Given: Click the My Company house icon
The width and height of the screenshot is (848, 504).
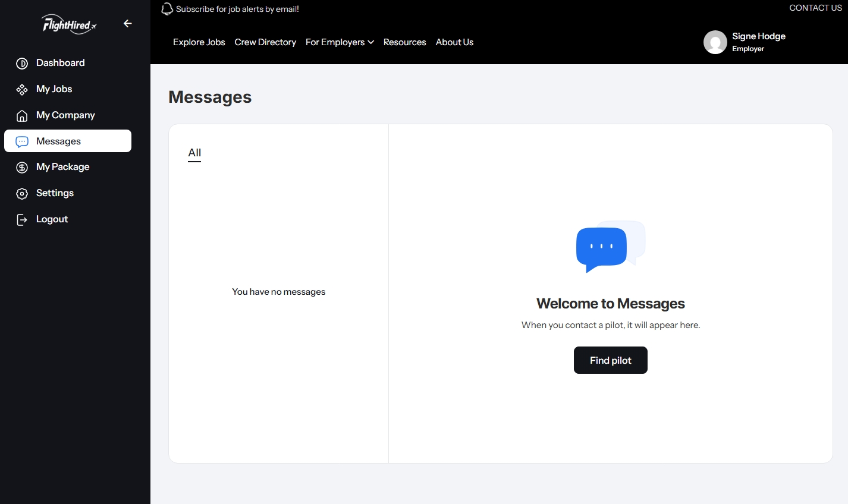Looking at the screenshot, I should pyautogui.click(x=22, y=116).
